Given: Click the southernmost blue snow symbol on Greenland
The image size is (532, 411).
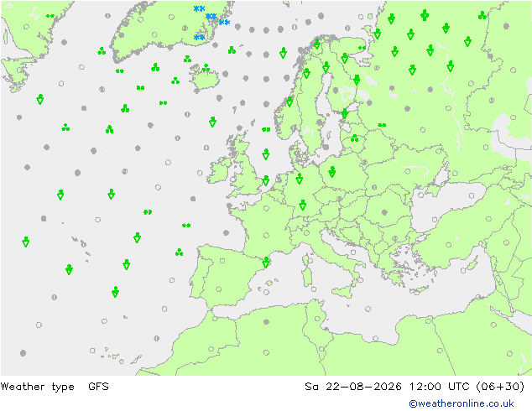Looking at the screenshot, I should (199, 37).
